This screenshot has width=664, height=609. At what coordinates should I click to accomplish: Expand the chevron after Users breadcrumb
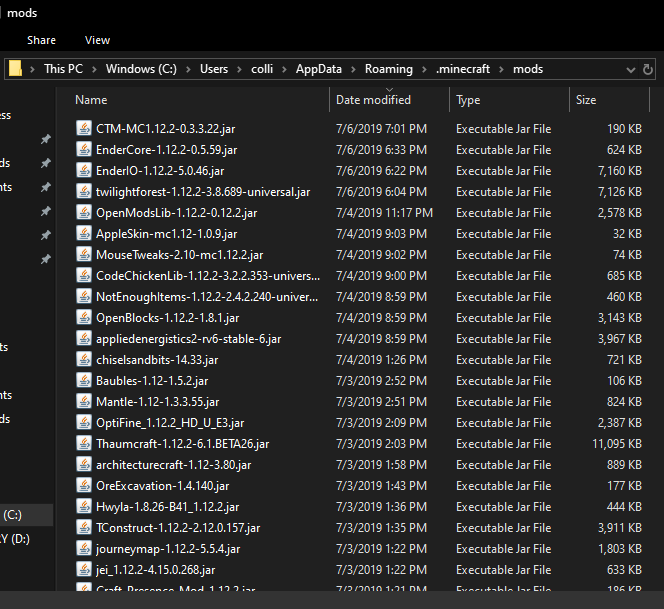pos(239,69)
